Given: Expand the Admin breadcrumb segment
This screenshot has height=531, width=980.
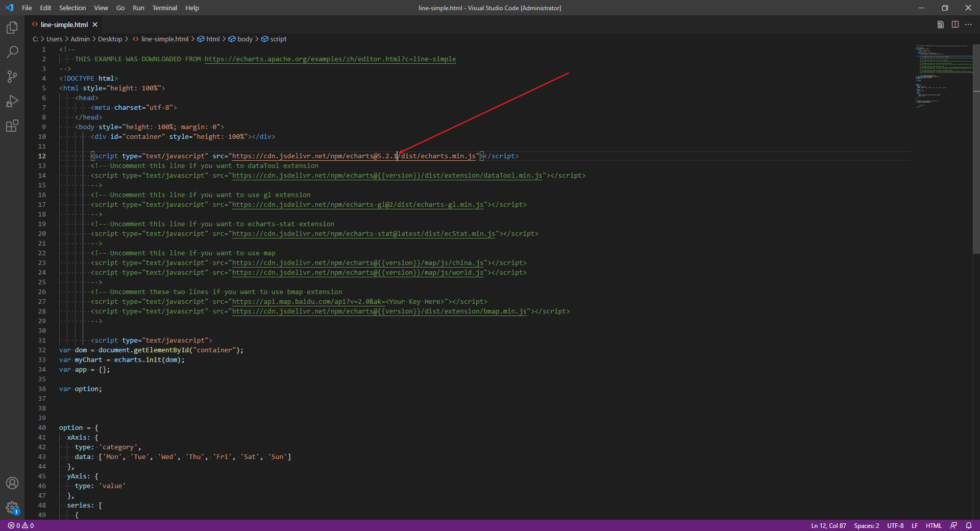Looking at the screenshot, I should [80, 39].
